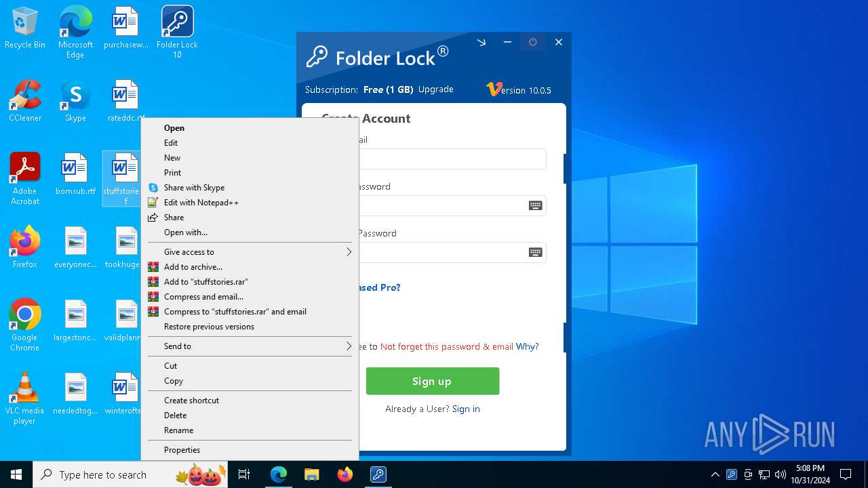
Task: Open the Windows Start menu
Action: tap(16, 474)
